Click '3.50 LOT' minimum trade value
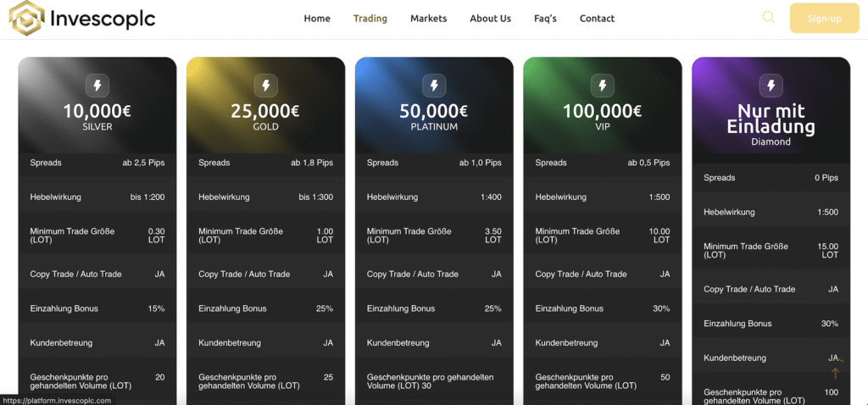 [492, 236]
